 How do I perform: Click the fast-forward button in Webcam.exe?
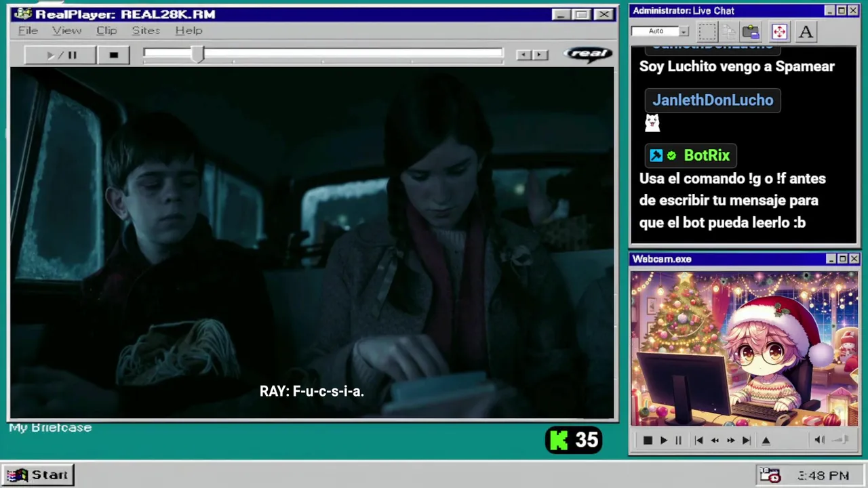(730, 441)
